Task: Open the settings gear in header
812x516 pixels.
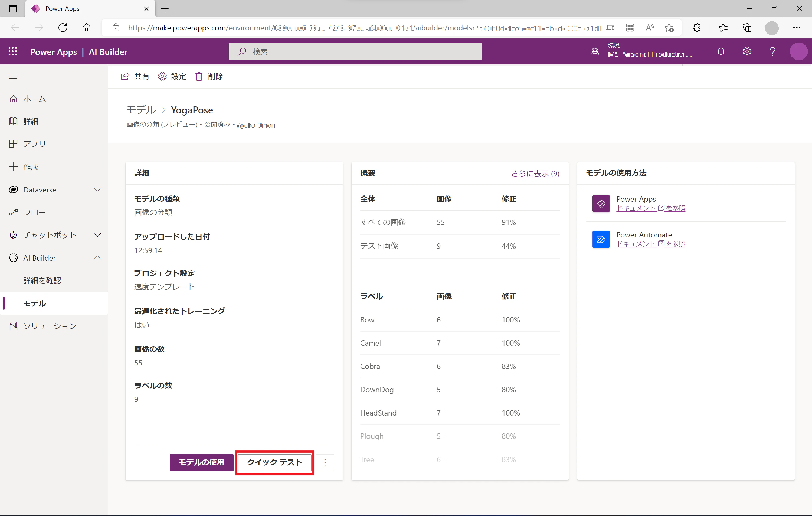Action: [747, 52]
